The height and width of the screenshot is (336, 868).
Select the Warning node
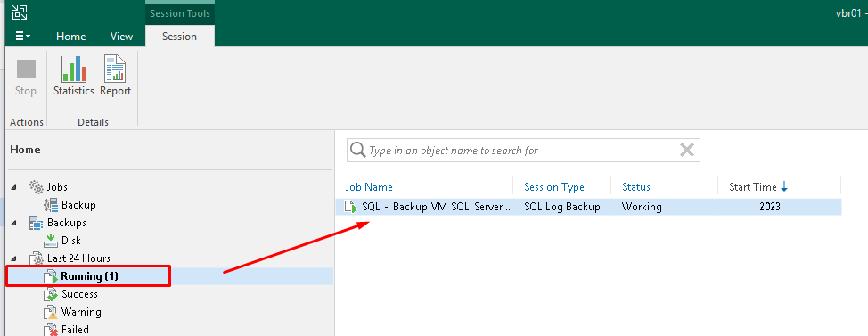[81, 312]
